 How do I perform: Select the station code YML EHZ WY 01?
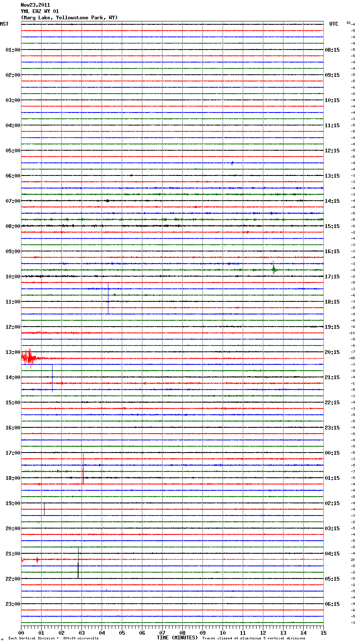pos(40,11)
